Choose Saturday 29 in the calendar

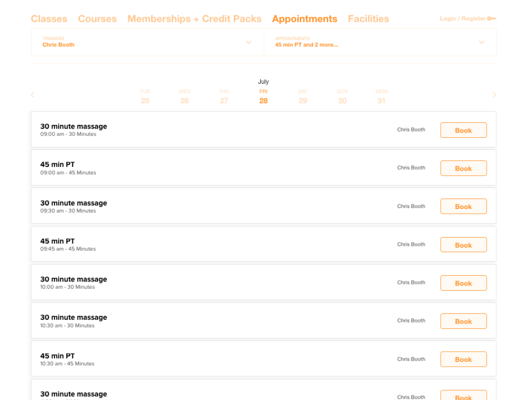pos(303,97)
